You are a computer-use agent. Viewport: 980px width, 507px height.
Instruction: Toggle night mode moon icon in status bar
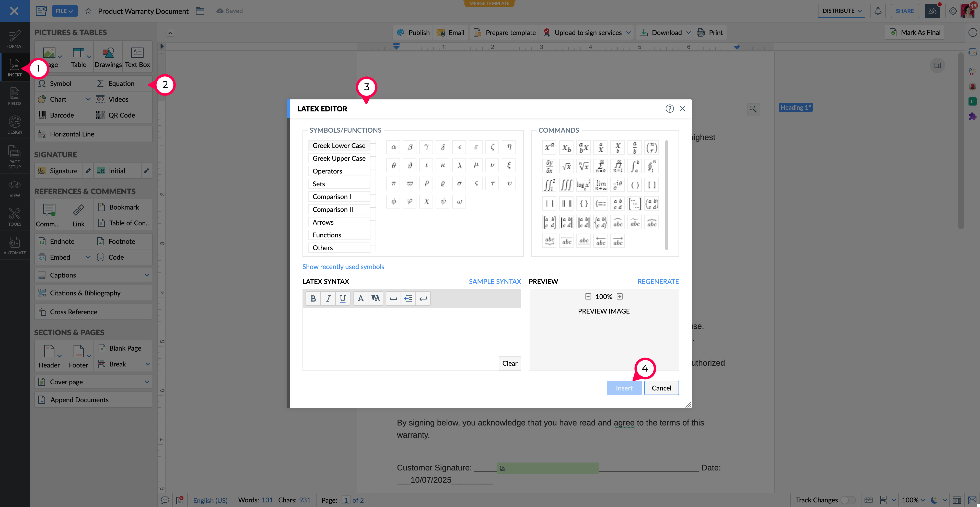click(x=934, y=500)
